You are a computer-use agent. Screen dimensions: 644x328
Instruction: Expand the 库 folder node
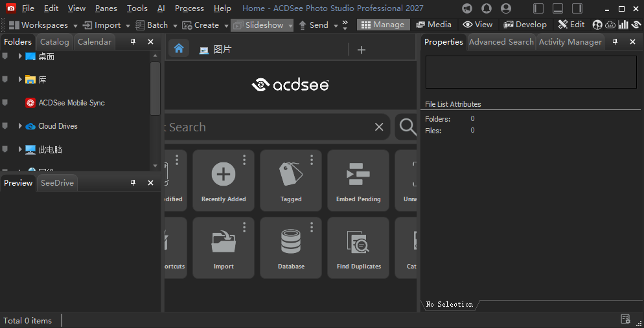[x=19, y=79]
